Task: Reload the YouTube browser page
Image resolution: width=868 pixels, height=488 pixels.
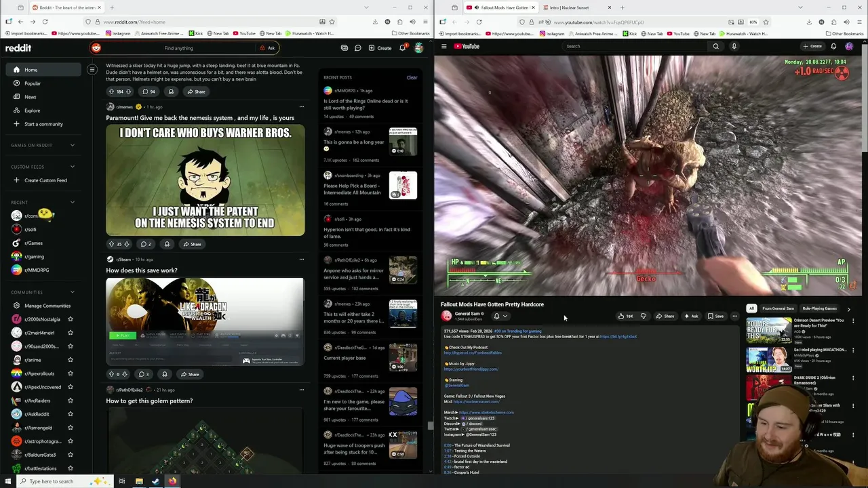Action: tap(479, 22)
